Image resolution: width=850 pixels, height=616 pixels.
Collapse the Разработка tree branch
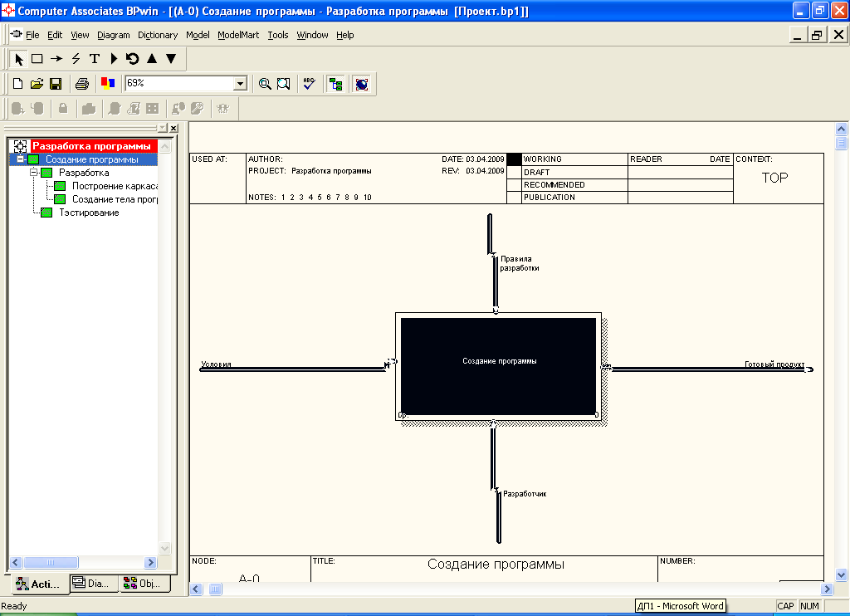(33, 173)
